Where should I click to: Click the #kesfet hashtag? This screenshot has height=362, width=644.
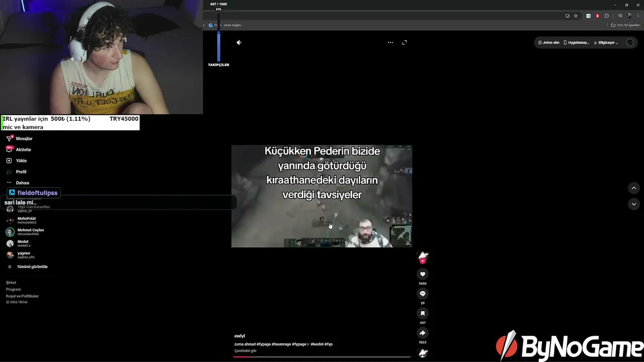[317, 344]
